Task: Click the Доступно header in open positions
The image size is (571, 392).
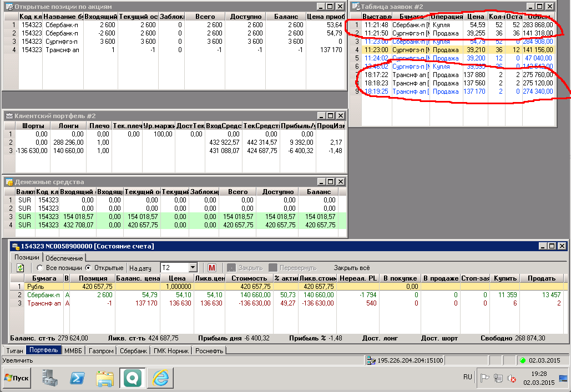Action: pyautogui.click(x=246, y=17)
